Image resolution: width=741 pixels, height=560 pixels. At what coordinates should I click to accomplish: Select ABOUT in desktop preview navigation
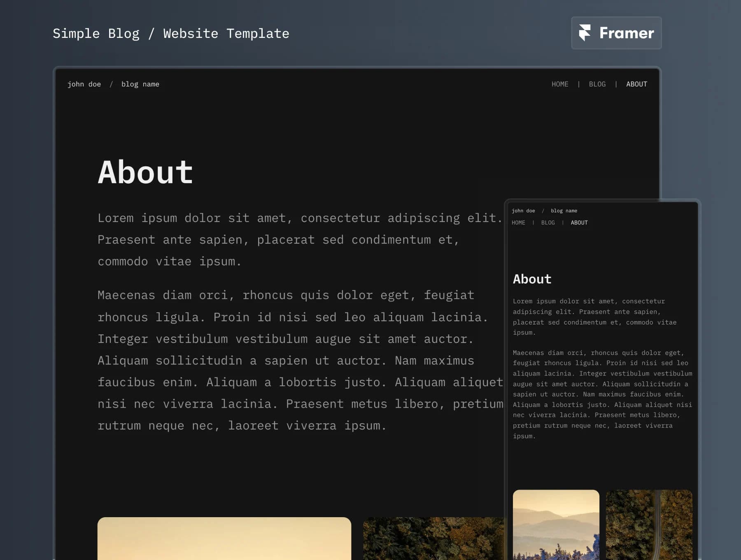(636, 84)
